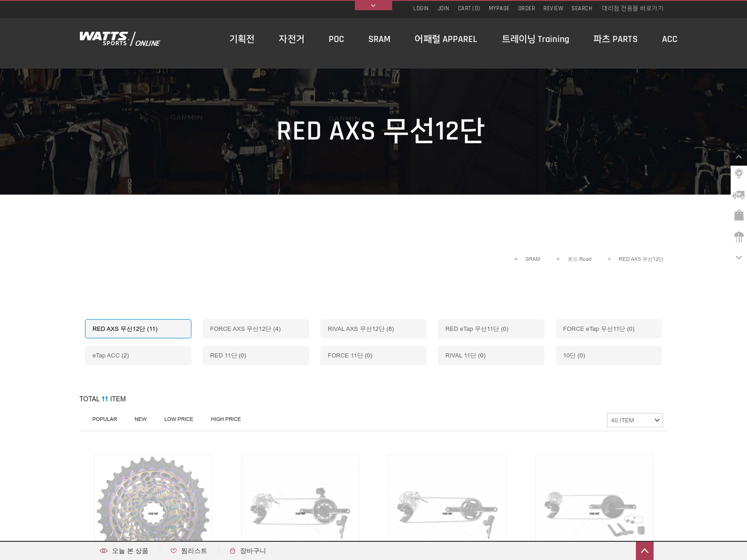This screenshot has height=560, width=747.
Task: Open the ORDER link
Action: pos(527,8)
